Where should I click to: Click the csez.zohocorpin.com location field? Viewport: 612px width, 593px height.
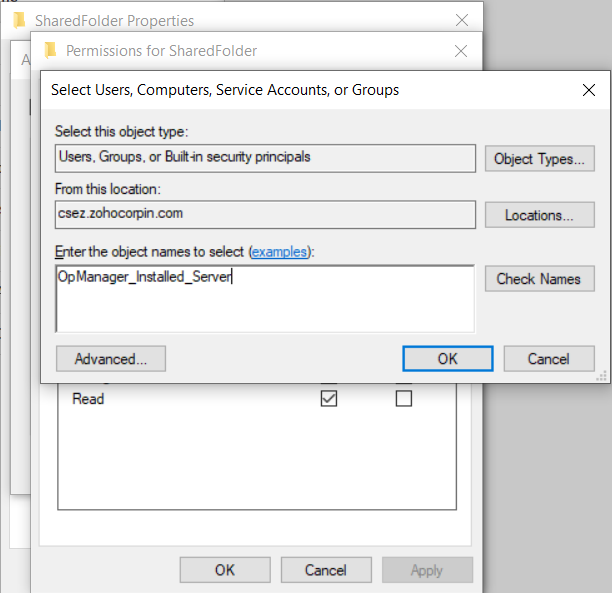tap(265, 213)
